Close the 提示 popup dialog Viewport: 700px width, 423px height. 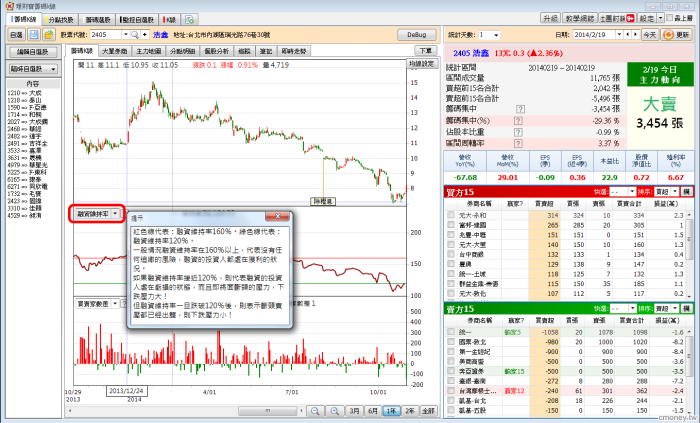(x=278, y=216)
